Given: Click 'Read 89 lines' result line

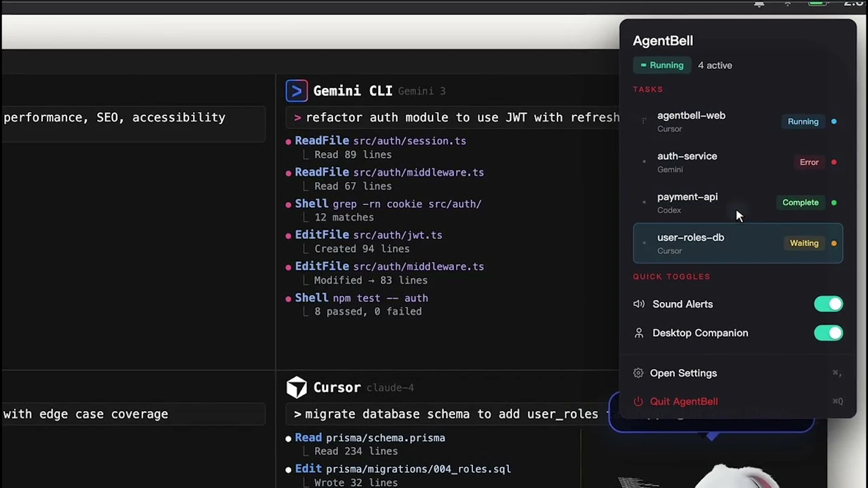Looking at the screenshot, I should point(353,155).
